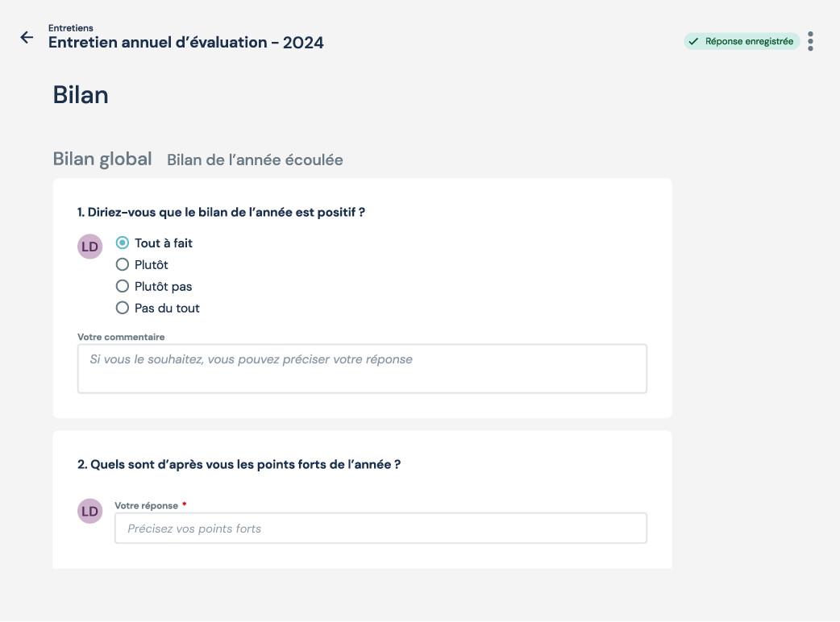Choose the "Plutôt" radio option
The width and height of the screenshot is (840, 622).
click(123, 264)
